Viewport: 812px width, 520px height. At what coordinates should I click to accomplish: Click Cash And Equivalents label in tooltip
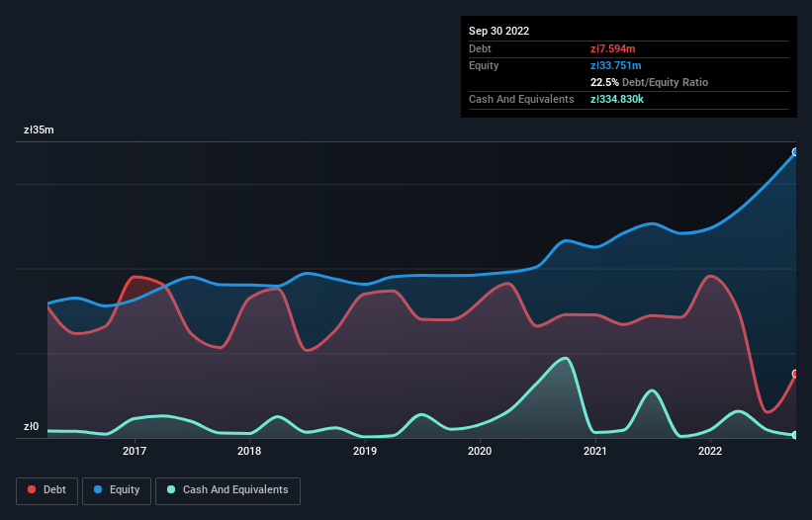coord(521,99)
